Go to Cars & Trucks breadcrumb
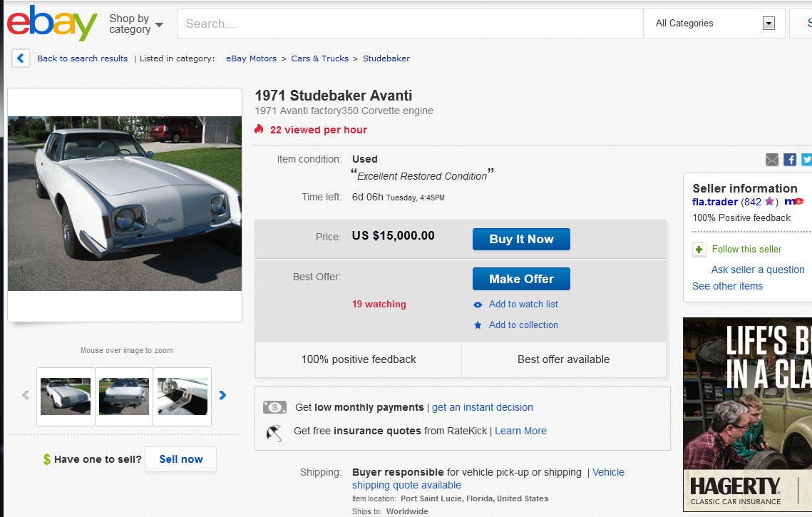812x517 pixels. (x=319, y=58)
